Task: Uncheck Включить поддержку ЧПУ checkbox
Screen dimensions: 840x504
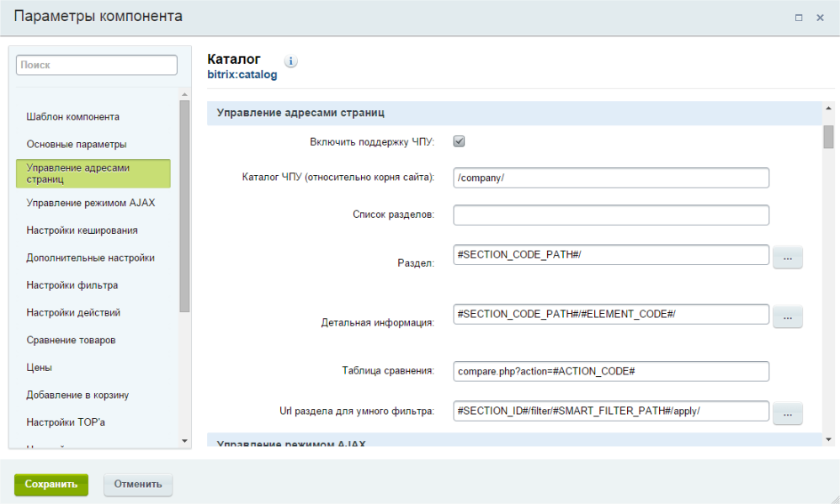Action: (460, 141)
